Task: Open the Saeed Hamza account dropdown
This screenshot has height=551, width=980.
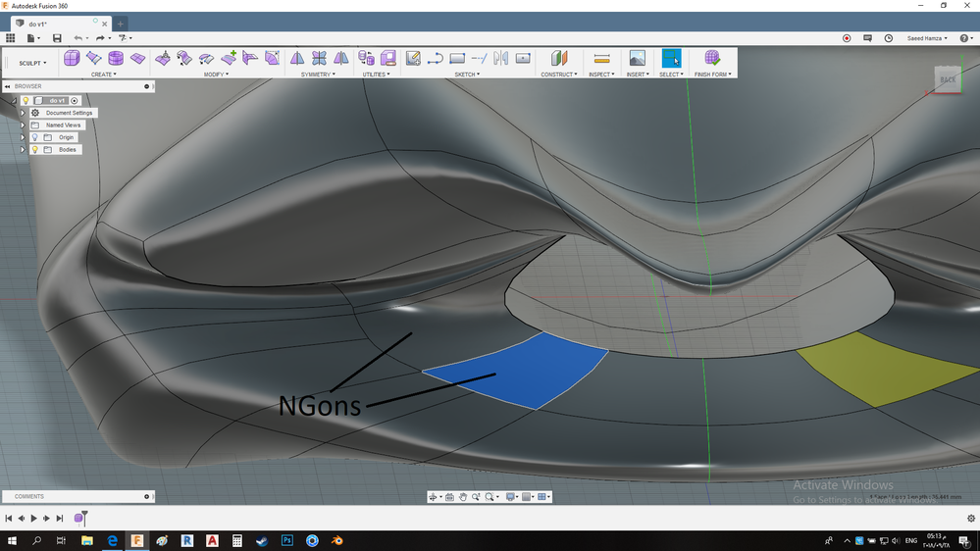Action: pos(927,38)
